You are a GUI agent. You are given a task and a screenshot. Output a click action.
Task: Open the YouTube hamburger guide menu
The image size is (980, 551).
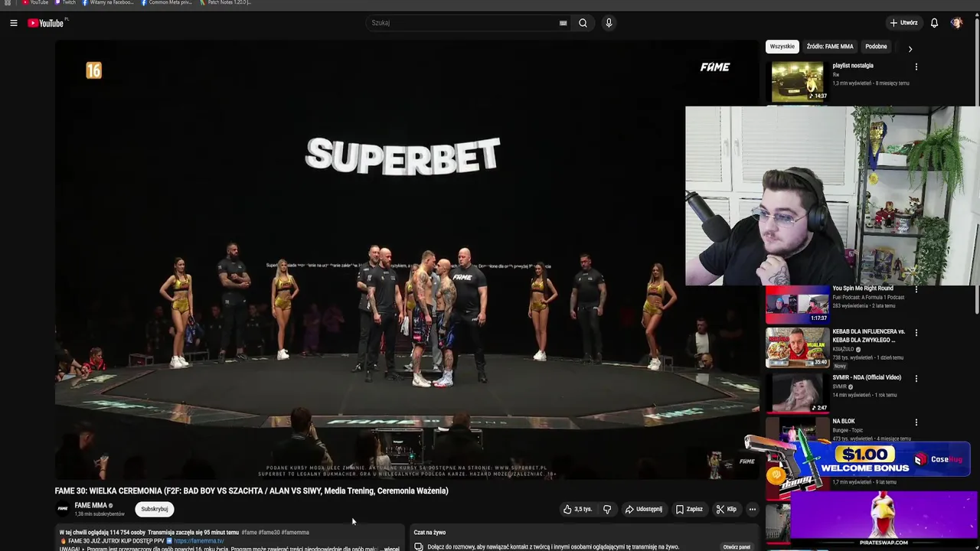click(x=13, y=23)
